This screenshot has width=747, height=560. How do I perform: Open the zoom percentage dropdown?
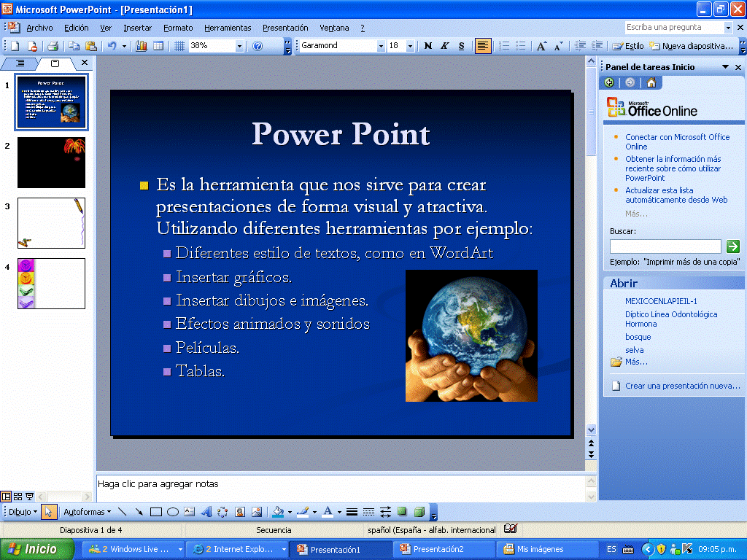click(239, 46)
